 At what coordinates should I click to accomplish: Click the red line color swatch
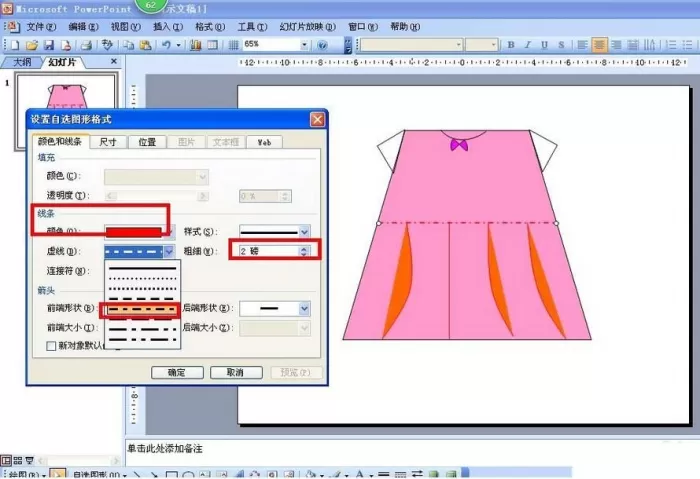click(134, 232)
